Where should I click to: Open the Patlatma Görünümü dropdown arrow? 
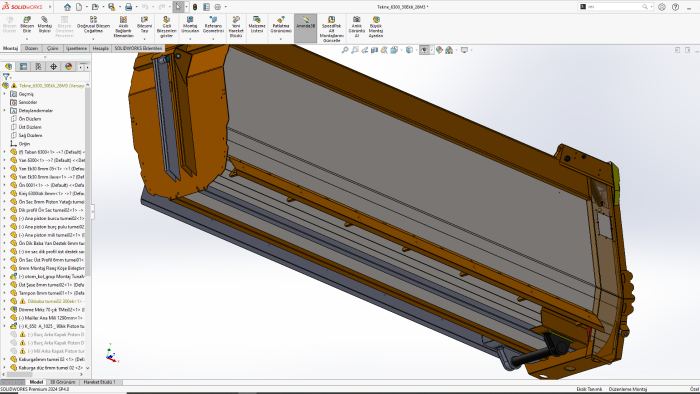(281, 39)
